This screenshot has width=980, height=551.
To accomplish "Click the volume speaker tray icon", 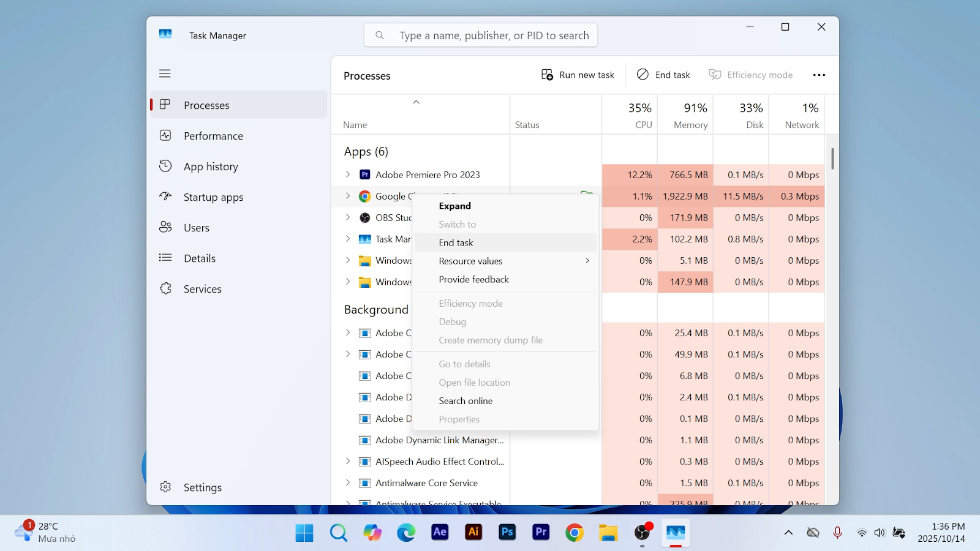I will 880,533.
